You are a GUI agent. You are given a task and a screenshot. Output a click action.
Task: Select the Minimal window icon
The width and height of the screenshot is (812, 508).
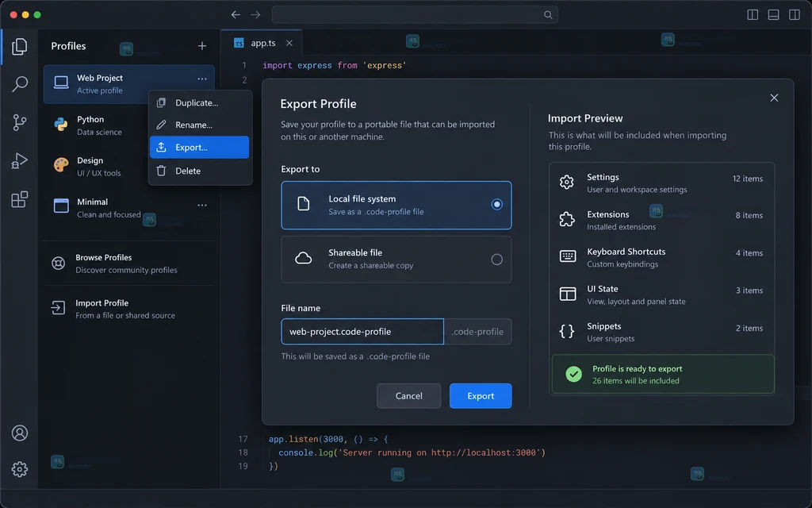[61, 206]
